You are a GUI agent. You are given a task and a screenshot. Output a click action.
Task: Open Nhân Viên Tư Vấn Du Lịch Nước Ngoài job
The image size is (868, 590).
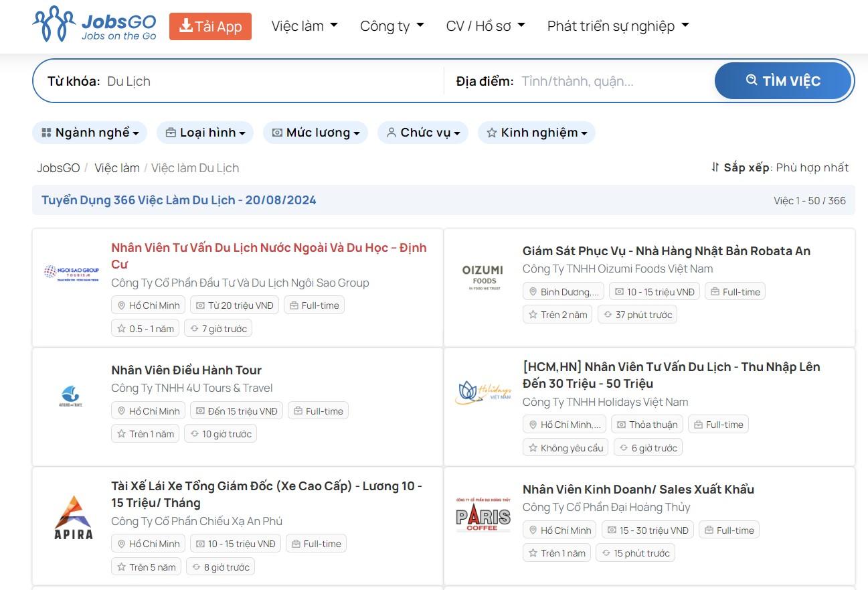point(269,256)
